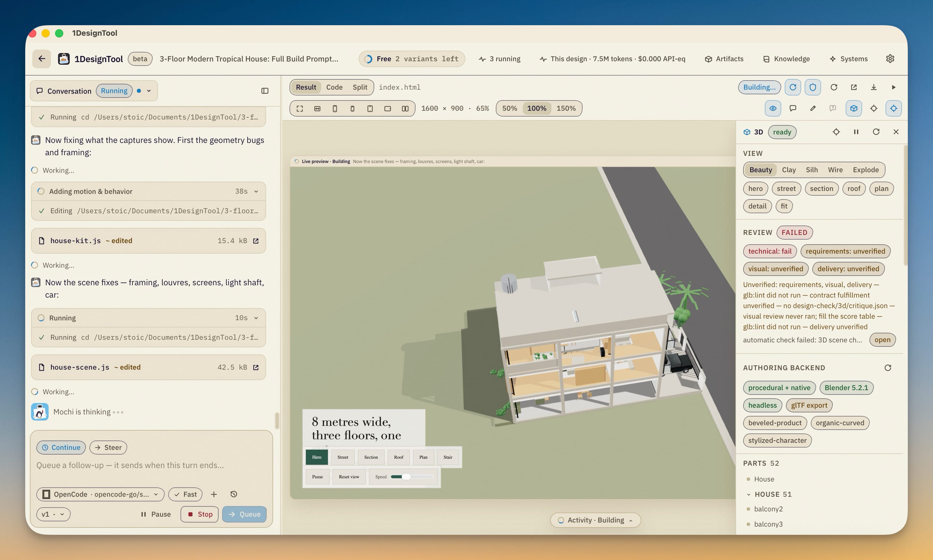Image resolution: width=933 pixels, height=560 pixels.
Task: Click the Pause button in composer
Action: click(x=156, y=514)
